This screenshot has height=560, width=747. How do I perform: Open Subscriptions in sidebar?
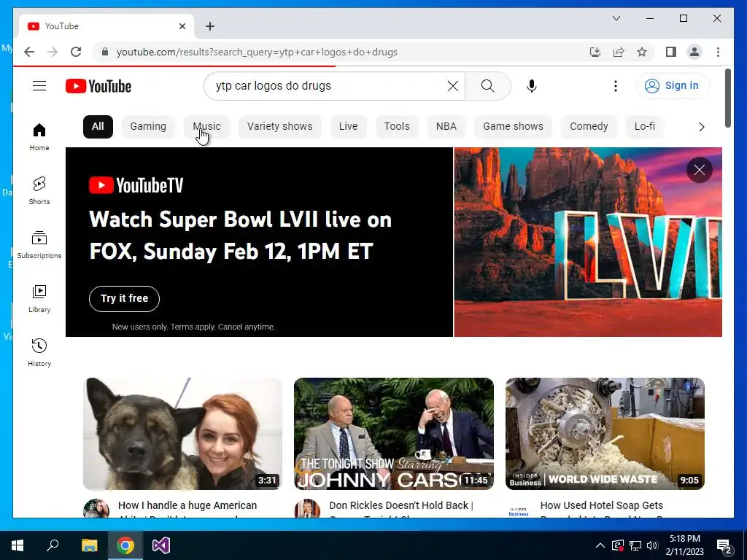39,245
